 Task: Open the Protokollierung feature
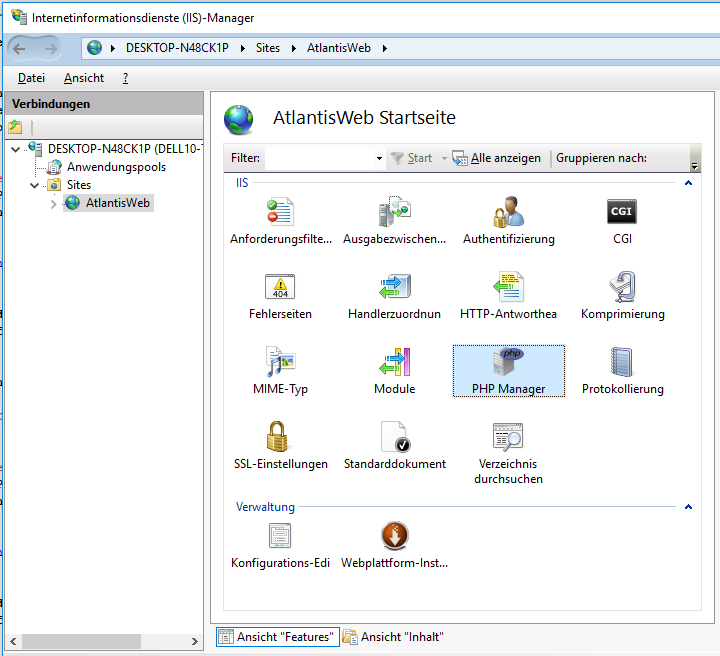(623, 370)
